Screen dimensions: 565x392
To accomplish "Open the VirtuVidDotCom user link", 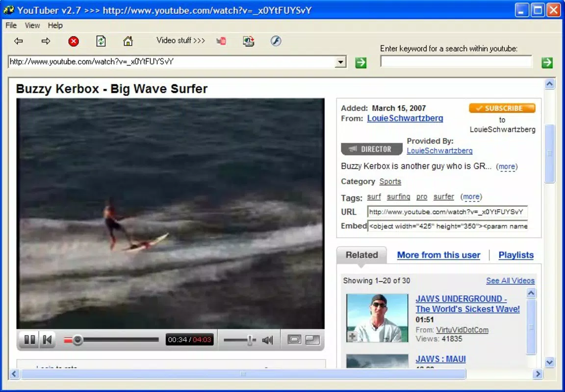I will 462,330.
